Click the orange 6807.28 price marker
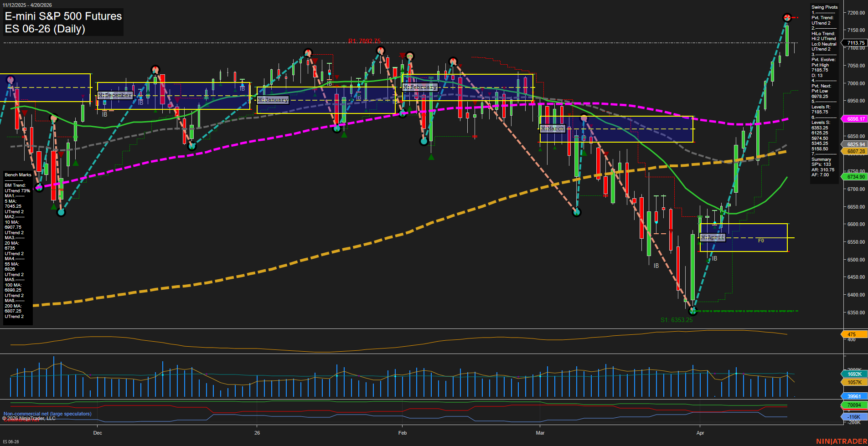The height and width of the screenshot is (446, 868). pyautogui.click(x=854, y=151)
